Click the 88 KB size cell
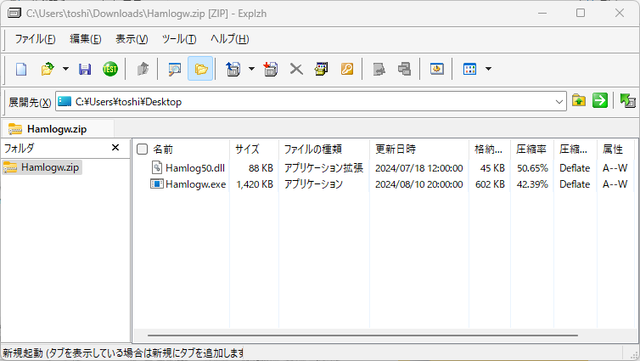 (261, 168)
